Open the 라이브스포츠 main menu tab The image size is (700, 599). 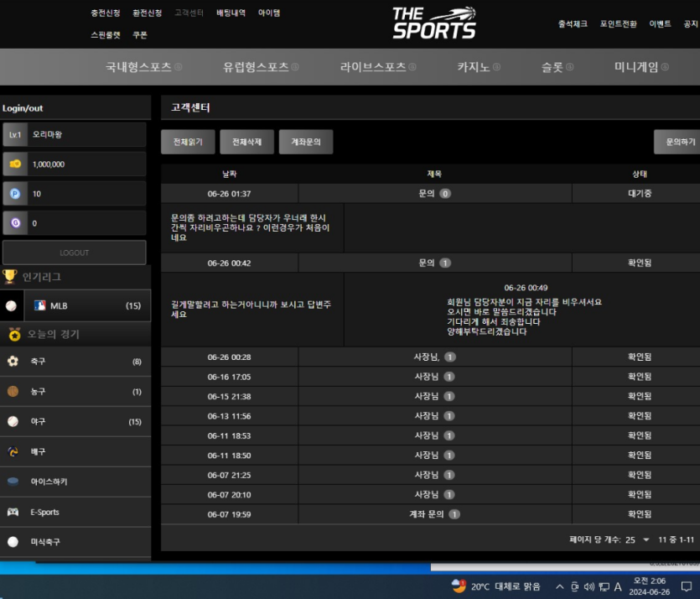(x=378, y=67)
